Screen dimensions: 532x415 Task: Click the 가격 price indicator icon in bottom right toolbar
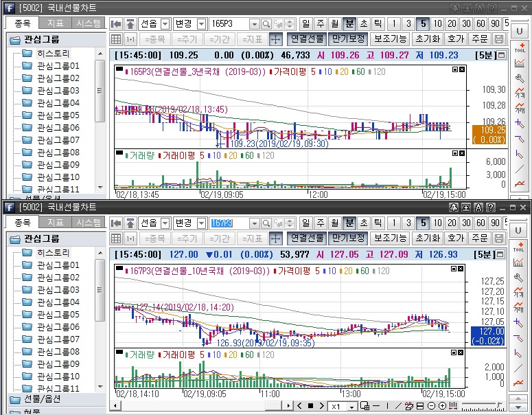[x=520, y=290]
